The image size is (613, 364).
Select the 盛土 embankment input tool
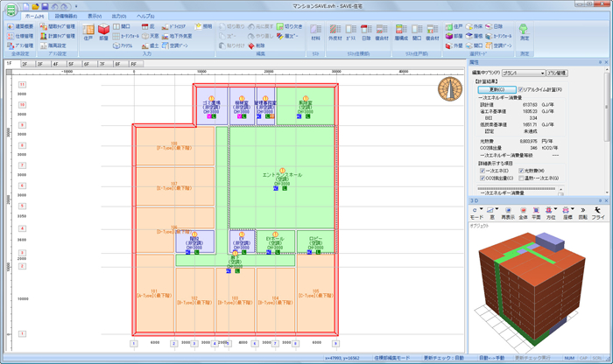click(x=151, y=45)
